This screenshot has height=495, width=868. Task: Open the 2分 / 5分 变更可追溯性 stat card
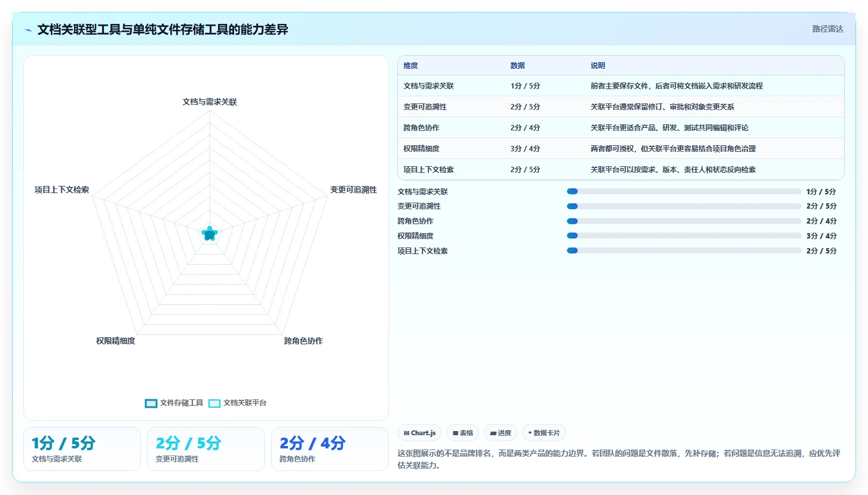coord(206,449)
